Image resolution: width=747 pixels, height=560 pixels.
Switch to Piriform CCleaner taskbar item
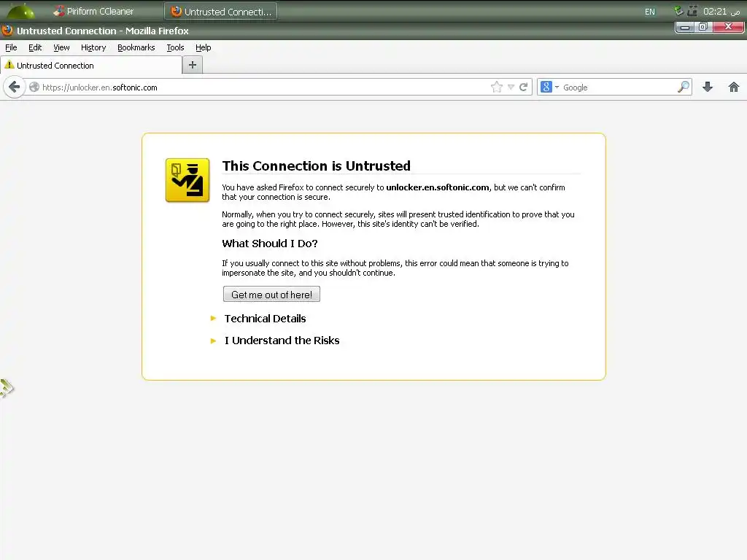pos(93,12)
